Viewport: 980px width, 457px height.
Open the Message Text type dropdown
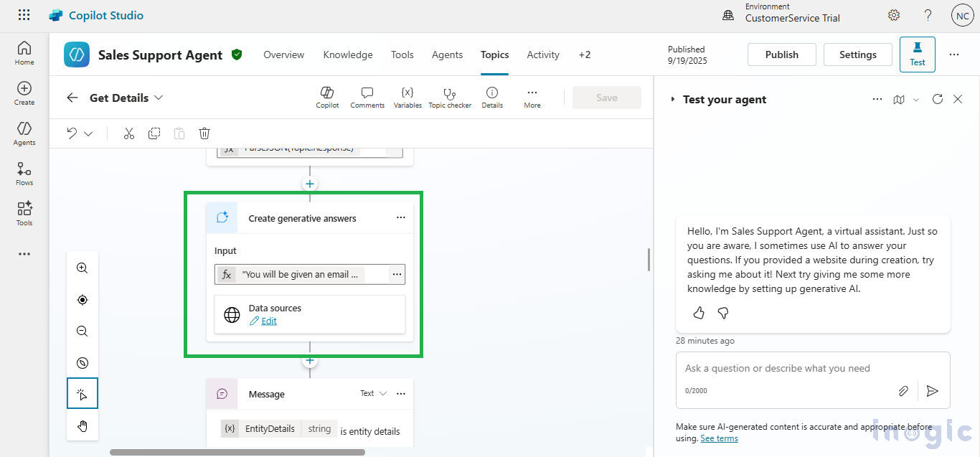point(373,393)
